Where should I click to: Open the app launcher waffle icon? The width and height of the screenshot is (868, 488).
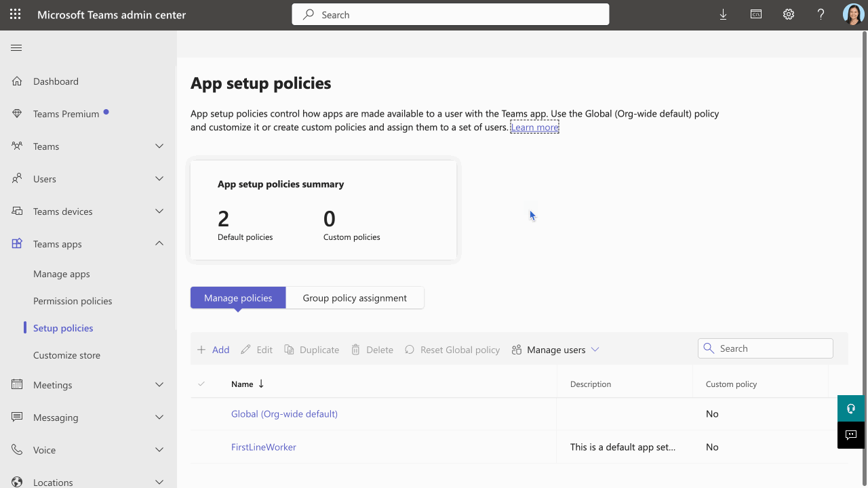point(15,14)
